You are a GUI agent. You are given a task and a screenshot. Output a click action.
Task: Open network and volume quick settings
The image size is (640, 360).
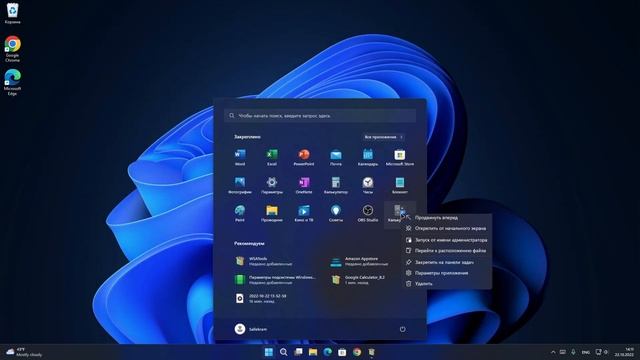click(x=602, y=352)
